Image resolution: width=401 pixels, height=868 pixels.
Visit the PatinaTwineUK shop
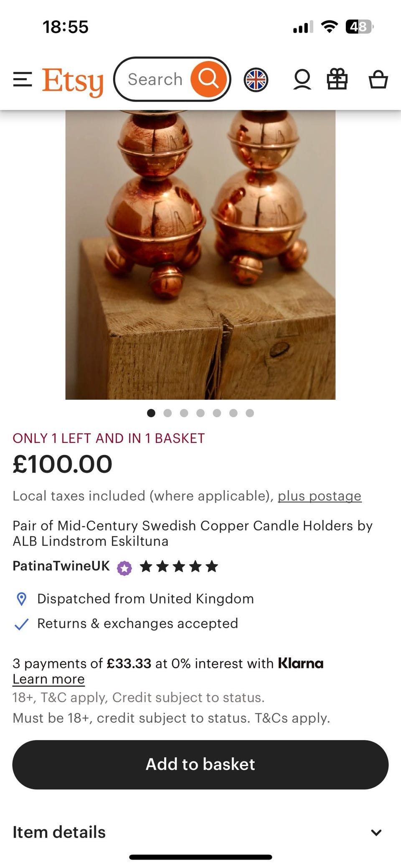click(x=61, y=566)
